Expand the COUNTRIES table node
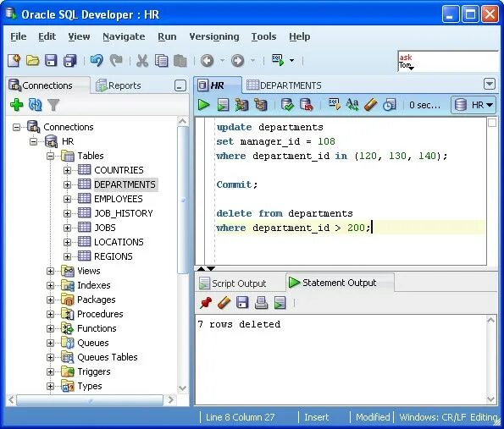Viewport: 504px width, 429px height. (x=67, y=171)
